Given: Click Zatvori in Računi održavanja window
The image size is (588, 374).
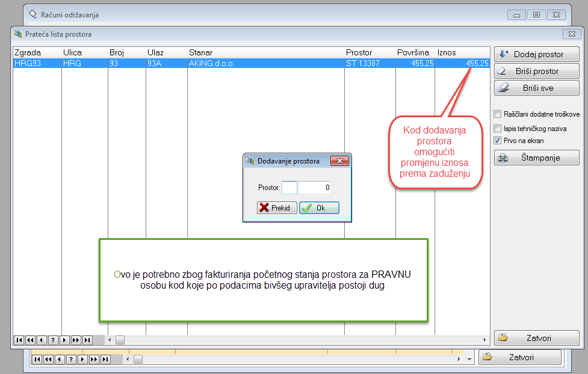Looking at the screenshot, I should click(520, 357).
